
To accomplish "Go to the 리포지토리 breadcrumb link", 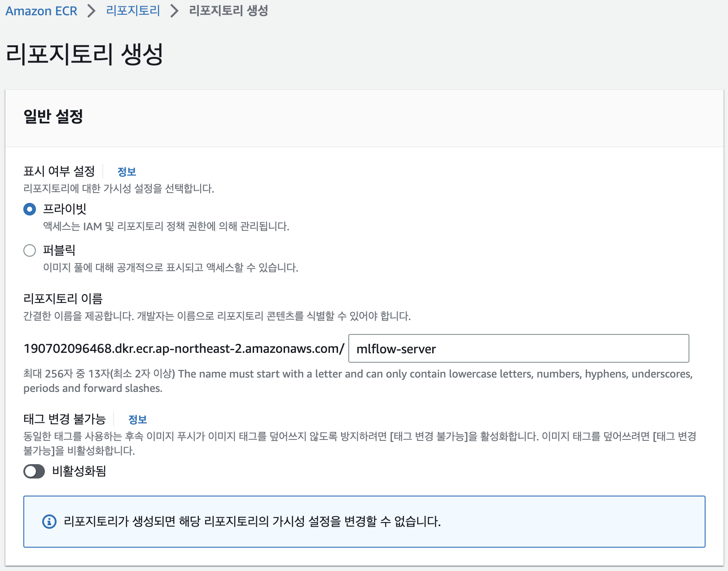I will click(133, 11).
